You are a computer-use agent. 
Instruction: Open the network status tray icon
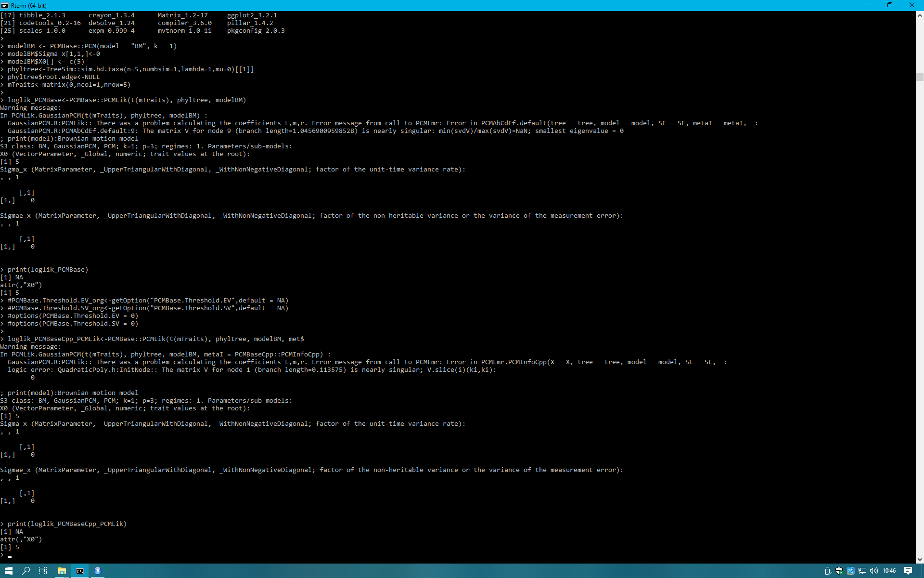coord(862,571)
